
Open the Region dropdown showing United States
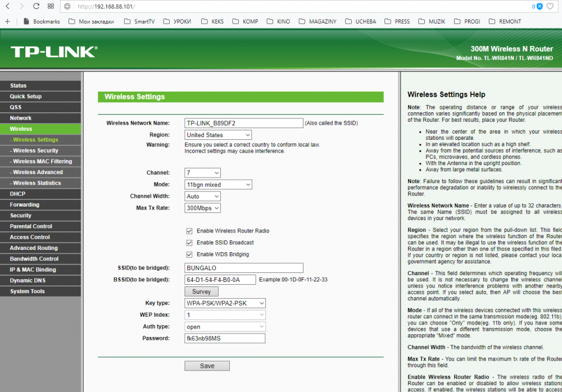coord(218,135)
